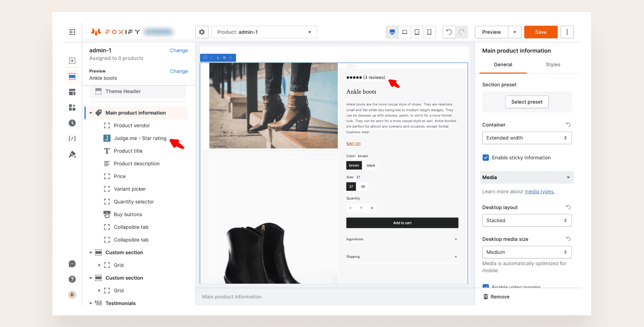Select the black color variant

[x=371, y=165]
